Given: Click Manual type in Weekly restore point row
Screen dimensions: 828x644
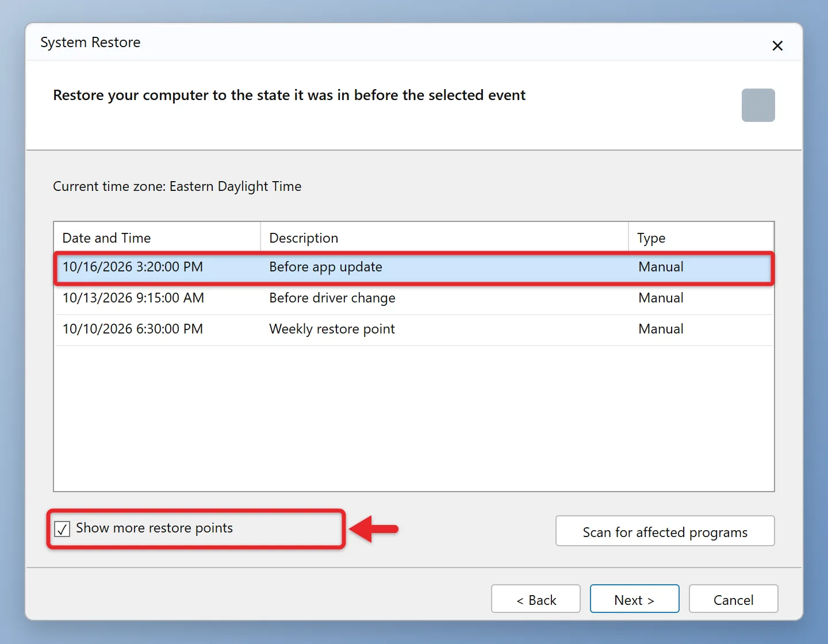Looking at the screenshot, I should coord(661,329).
